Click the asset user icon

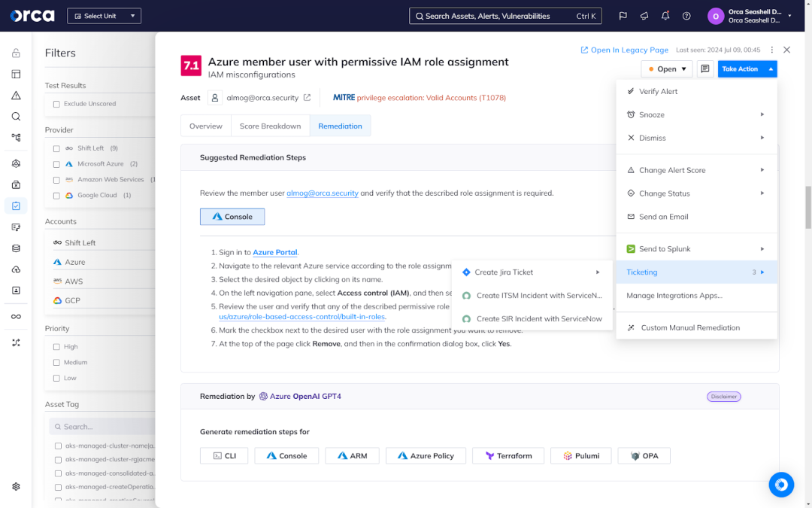(x=215, y=97)
